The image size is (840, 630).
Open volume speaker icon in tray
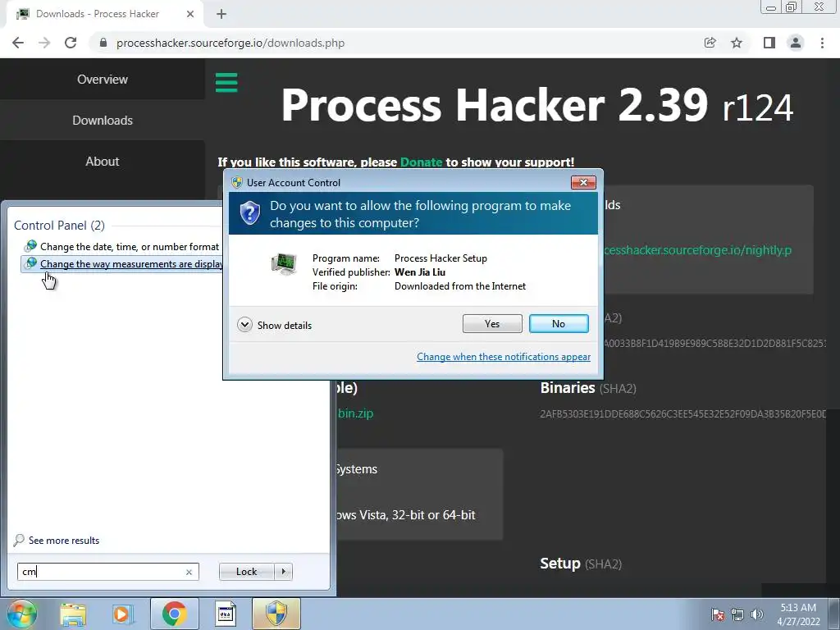pyautogui.click(x=757, y=614)
